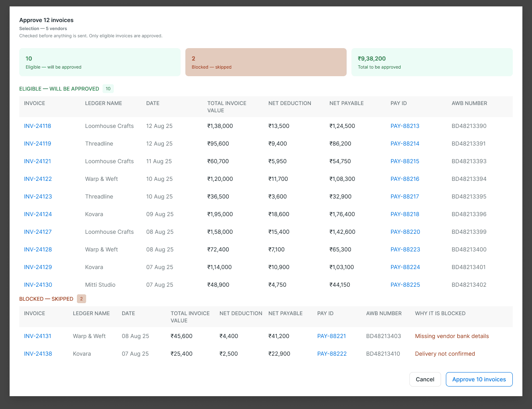Open invoice INV-24122
This screenshot has width=532, height=409.
38,179
